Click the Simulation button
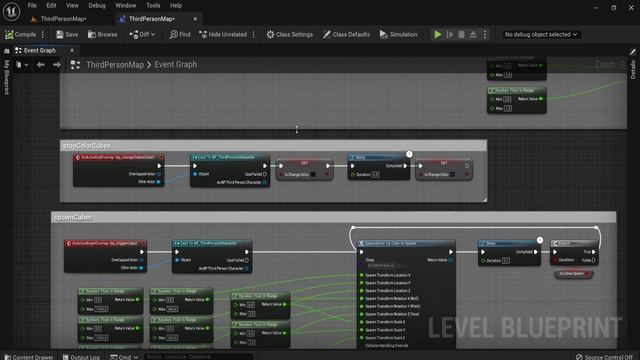Image resolution: width=640 pixels, height=360 pixels. [398, 35]
